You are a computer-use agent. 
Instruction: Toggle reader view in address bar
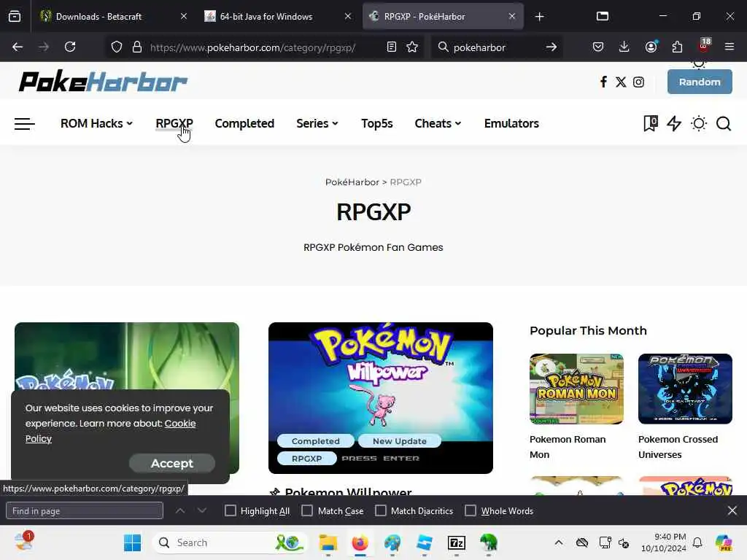(x=392, y=47)
